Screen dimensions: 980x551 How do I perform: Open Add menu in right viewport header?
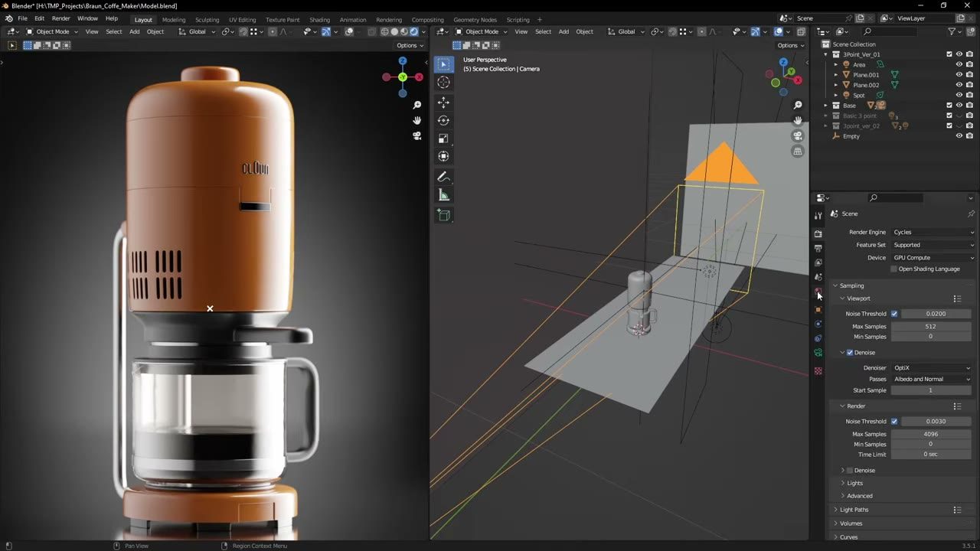point(563,31)
